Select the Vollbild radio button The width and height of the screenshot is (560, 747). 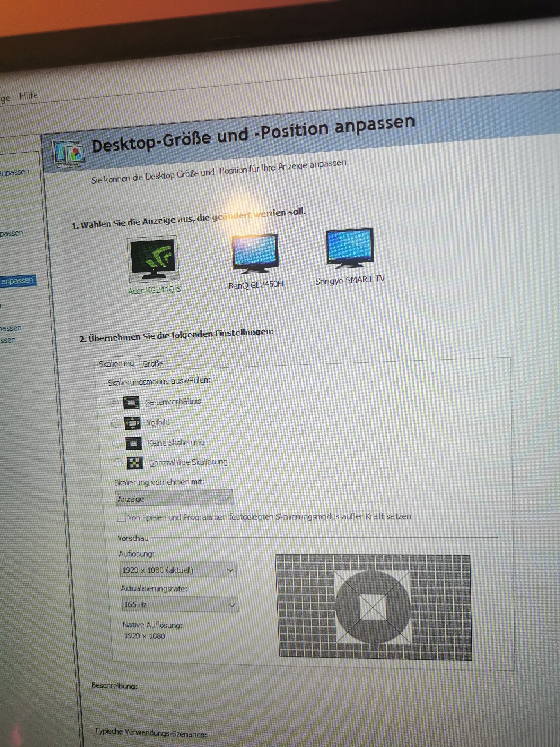[x=115, y=423]
